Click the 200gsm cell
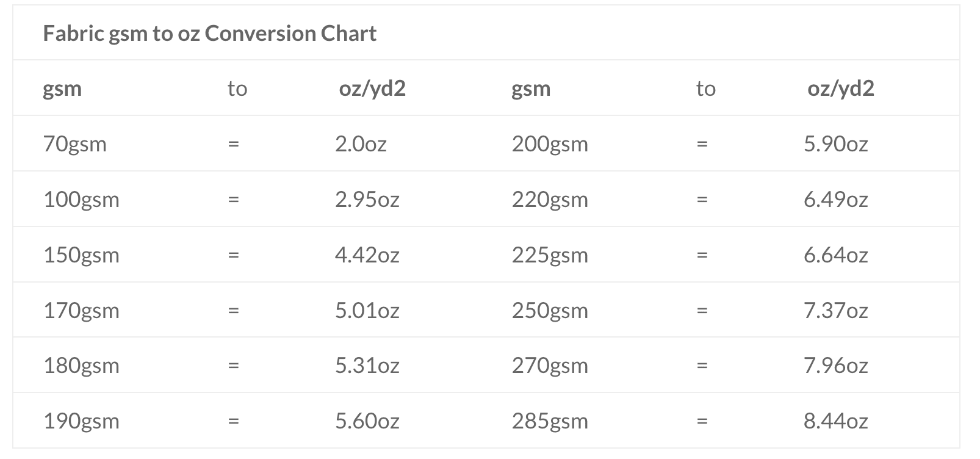This screenshot has width=980, height=459. 550,144
